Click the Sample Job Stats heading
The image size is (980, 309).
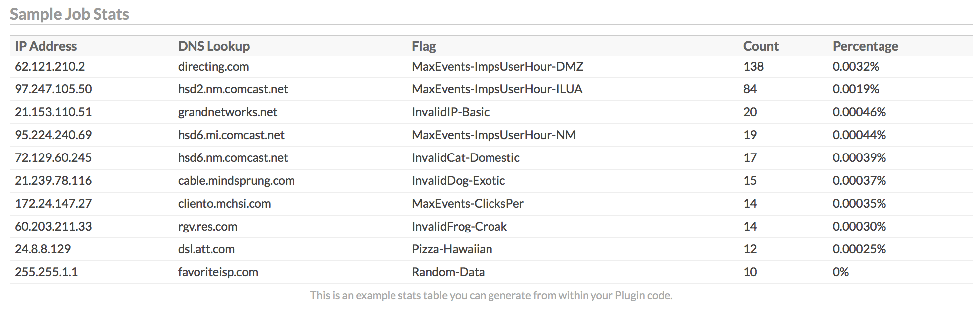point(70,14)
